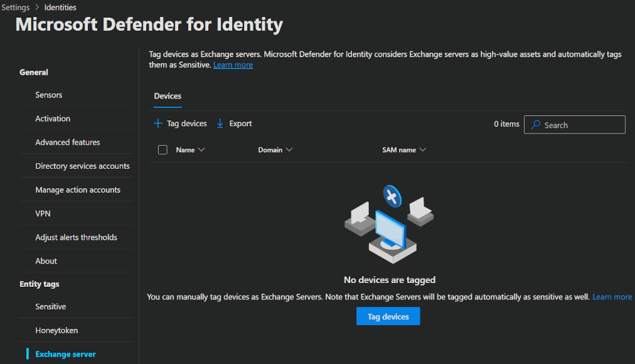Click the Export download arrow icon
This screenshot has height=364, width=635.
tap(220, 124)
